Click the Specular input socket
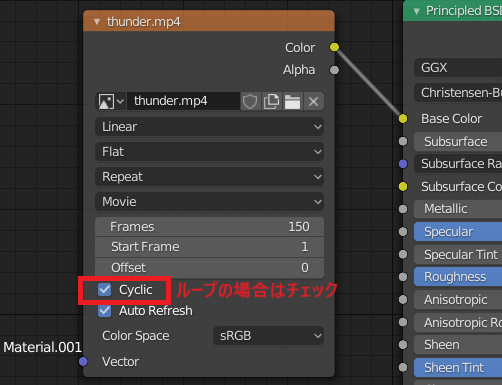502x385 pixels. (403, 232)
